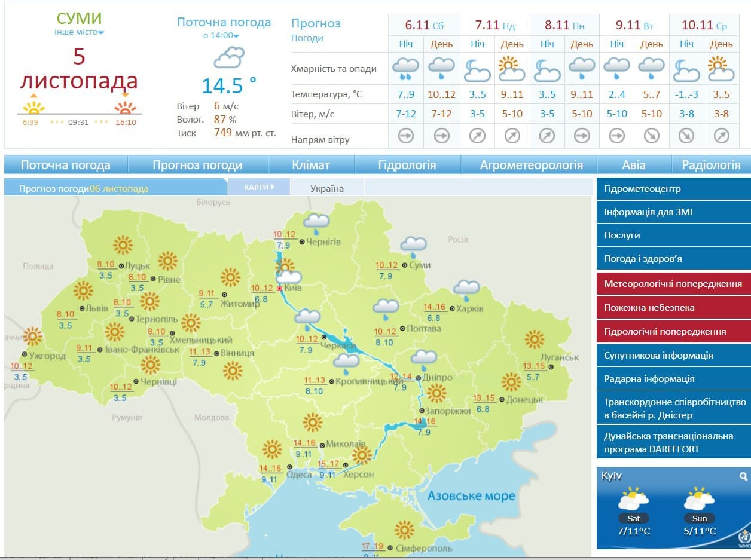Click the current weather cloud icon above 14.5°

coord(229,59)
